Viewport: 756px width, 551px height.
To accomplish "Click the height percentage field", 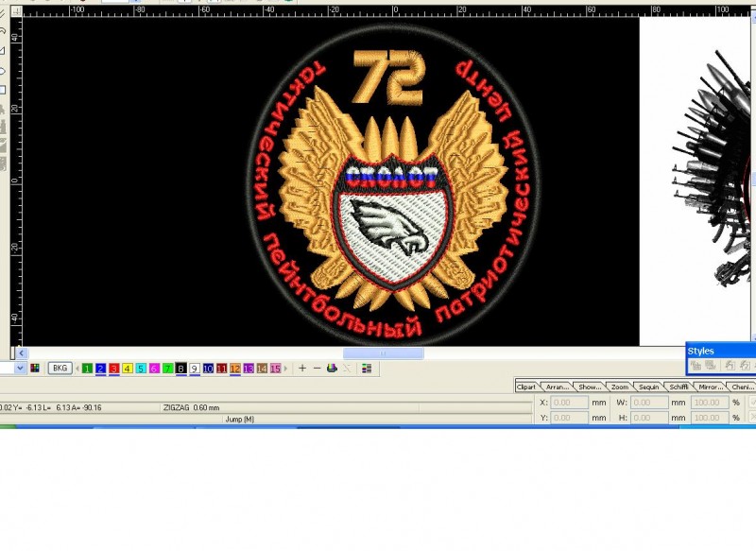I will [710, 418].
